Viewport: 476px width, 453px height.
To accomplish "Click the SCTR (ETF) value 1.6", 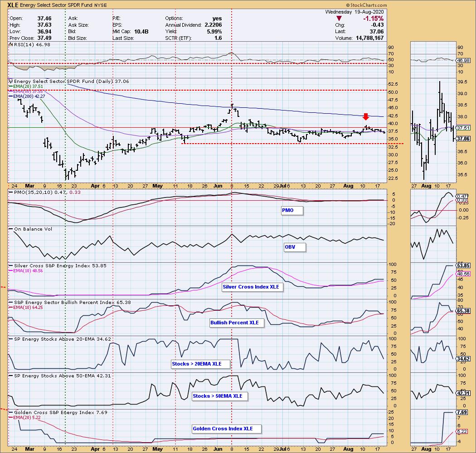I will tap(218, 38).
